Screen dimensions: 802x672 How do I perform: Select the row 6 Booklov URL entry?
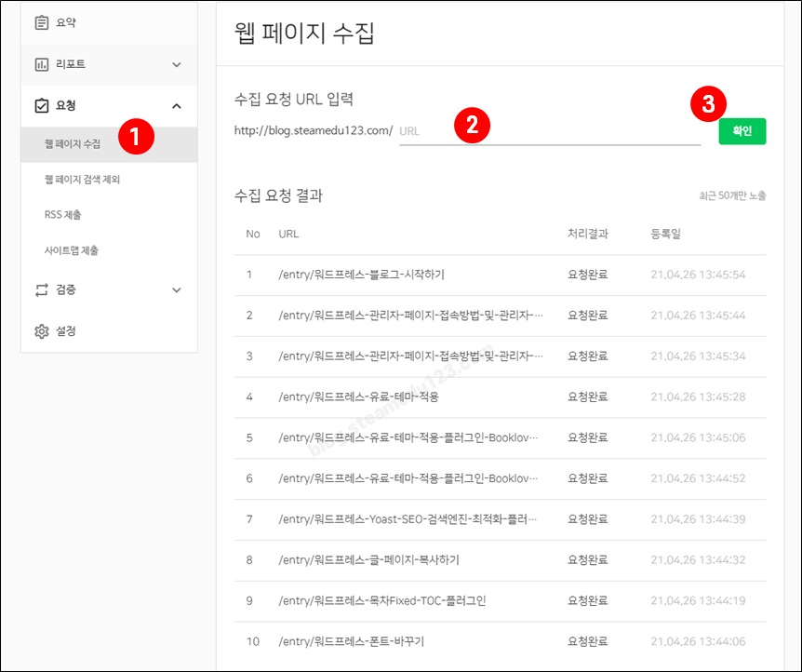tap(408, 478)
